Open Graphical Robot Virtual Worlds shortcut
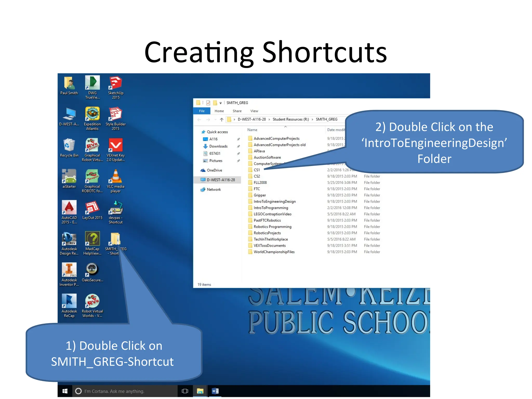Viewport: 532px width, 399px height. coord(92,150)
